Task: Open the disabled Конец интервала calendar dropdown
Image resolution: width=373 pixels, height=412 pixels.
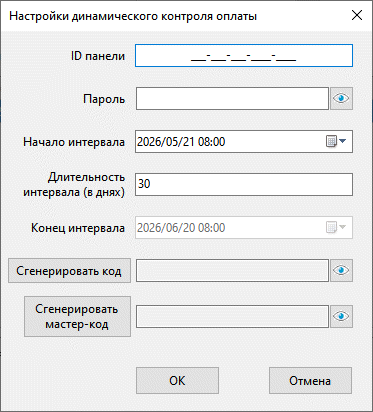Action: pyautogui.click(x=336, y=227)
